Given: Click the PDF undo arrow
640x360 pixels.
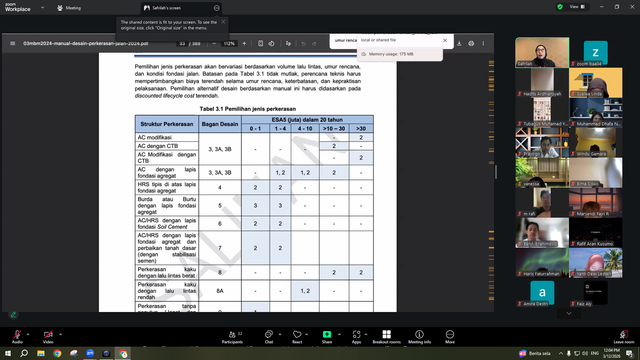Looking at the screenshot, I should coord(303,43).
